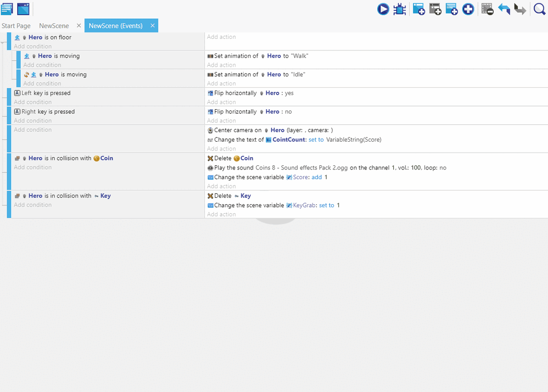Select the inverted "Hero is moving" condition
The height and width of the screenshot is (392, 548).
tap(55, 74)
